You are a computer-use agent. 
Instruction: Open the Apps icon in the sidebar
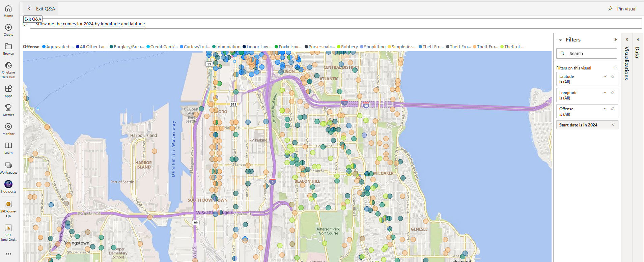pyautogui.click(x=8, y=89)
